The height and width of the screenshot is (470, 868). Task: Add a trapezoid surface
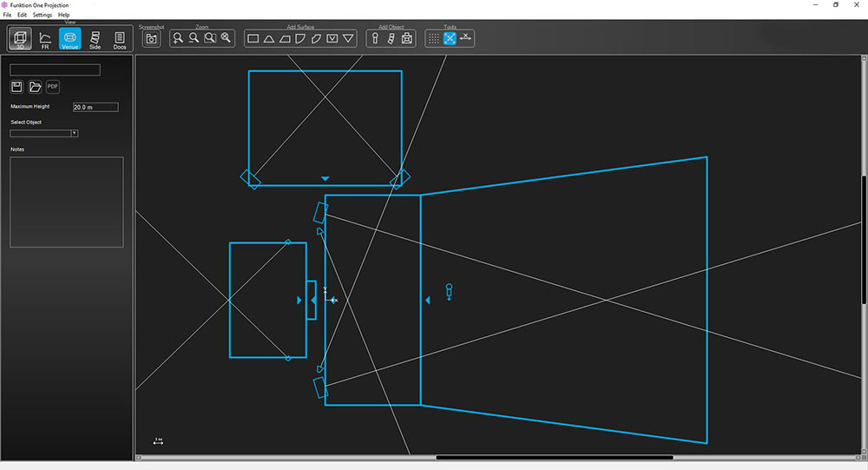(285, 38)
